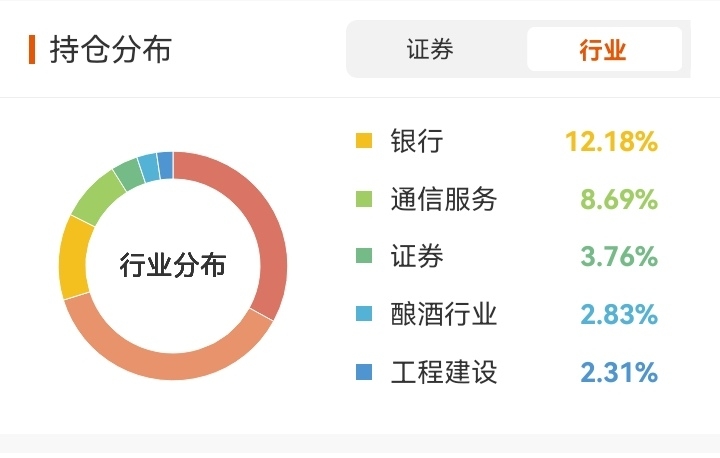Click the 行业分布 label in the donut center
This screenshot has height=458, width=720.
coord(173,266)
